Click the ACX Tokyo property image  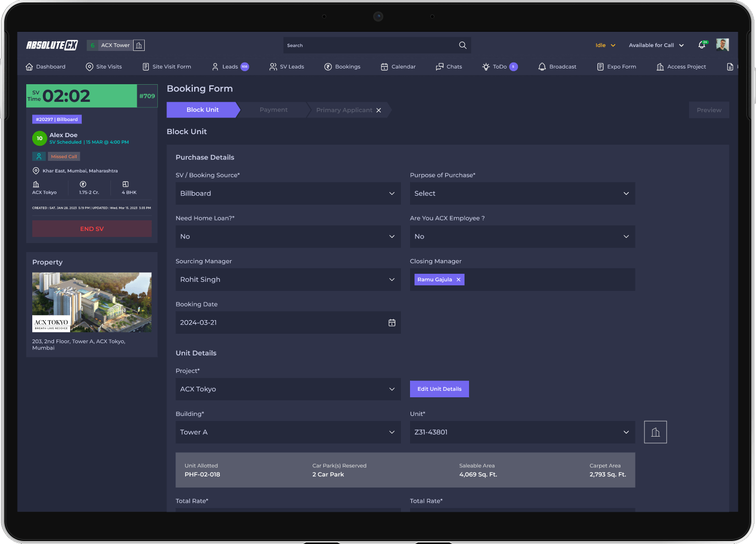[x=92, y=303]
